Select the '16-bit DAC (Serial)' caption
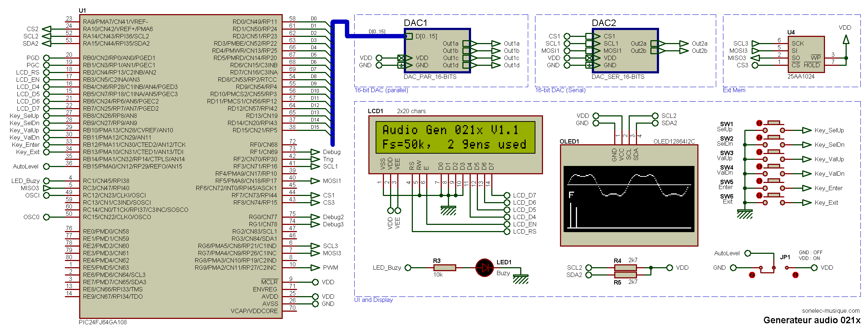This screenshot has height=333, width=868. [x=560, y=90]
